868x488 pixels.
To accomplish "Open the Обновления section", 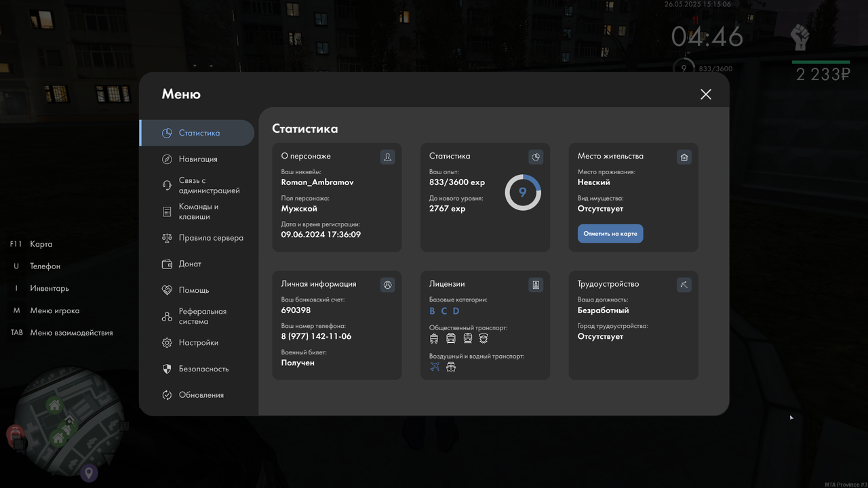I will 197,395.
